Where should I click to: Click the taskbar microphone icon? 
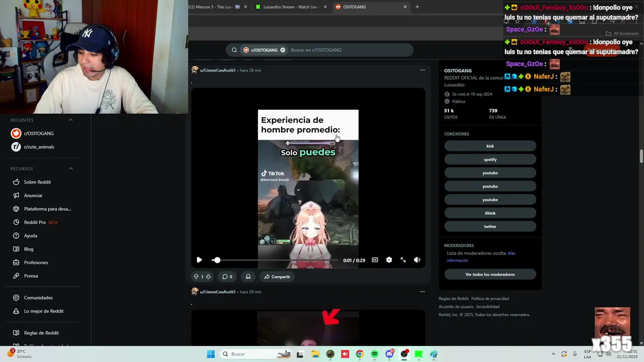[x=575, y=354]
